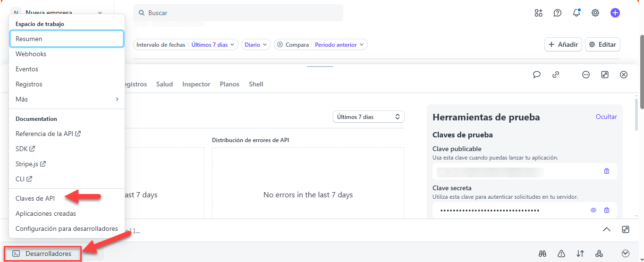Click the Añadir button

click(563, 44)
